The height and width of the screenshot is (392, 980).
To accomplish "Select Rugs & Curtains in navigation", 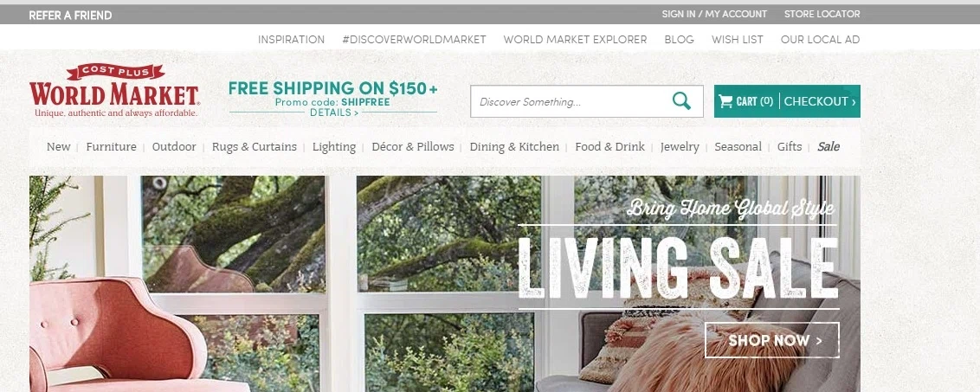I will coord(255,147).
